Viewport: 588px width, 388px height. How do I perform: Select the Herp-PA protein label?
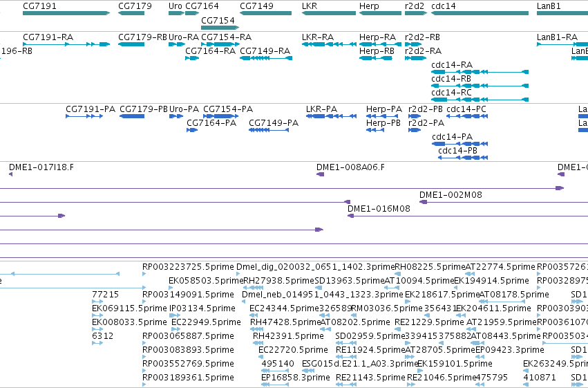[x=384, y=109]
